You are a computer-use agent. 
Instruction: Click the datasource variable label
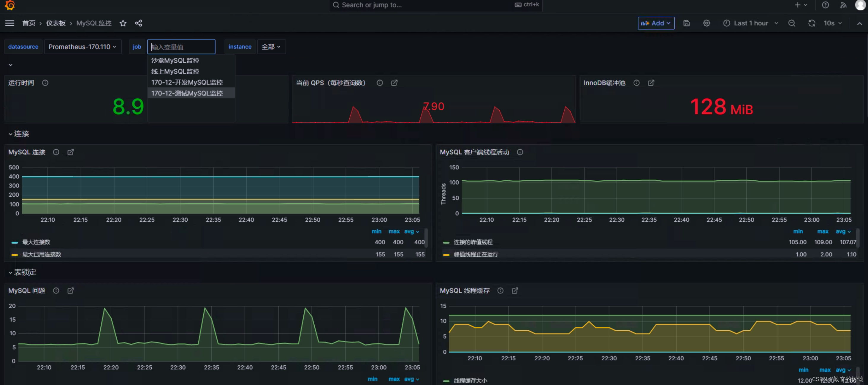(23, 47)
